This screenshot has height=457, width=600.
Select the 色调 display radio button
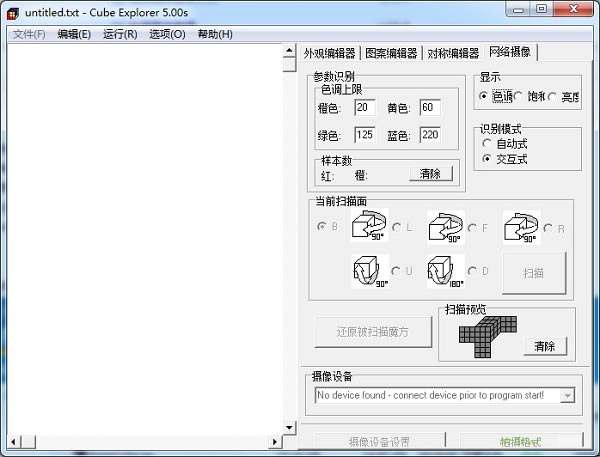[x=483, y=96]
